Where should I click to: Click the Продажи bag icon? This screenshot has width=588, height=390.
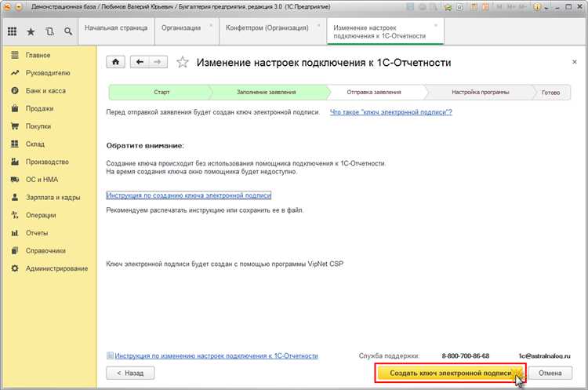pyautogui.click(x=15, y=108)
